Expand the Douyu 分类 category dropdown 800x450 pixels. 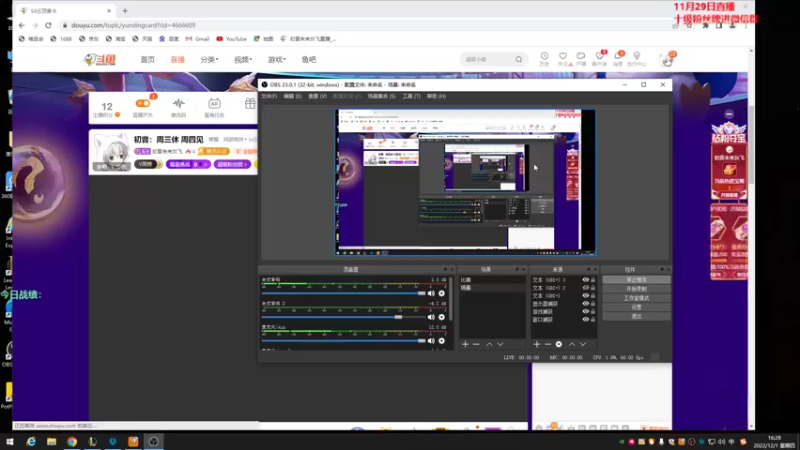click(x=209, y=60)
